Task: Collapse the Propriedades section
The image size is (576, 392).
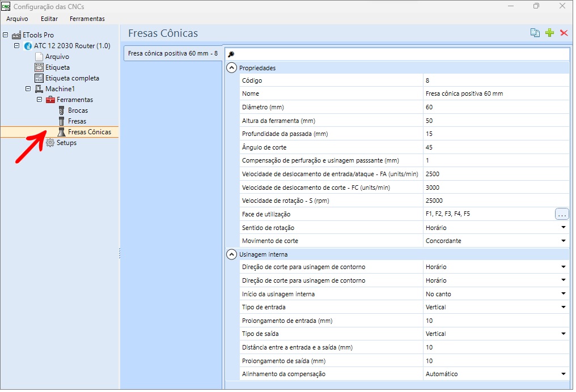Action: point(231,68)
